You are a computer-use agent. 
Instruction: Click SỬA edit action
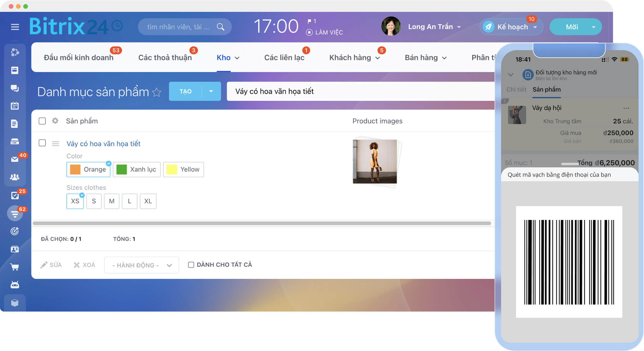[51, 265]
